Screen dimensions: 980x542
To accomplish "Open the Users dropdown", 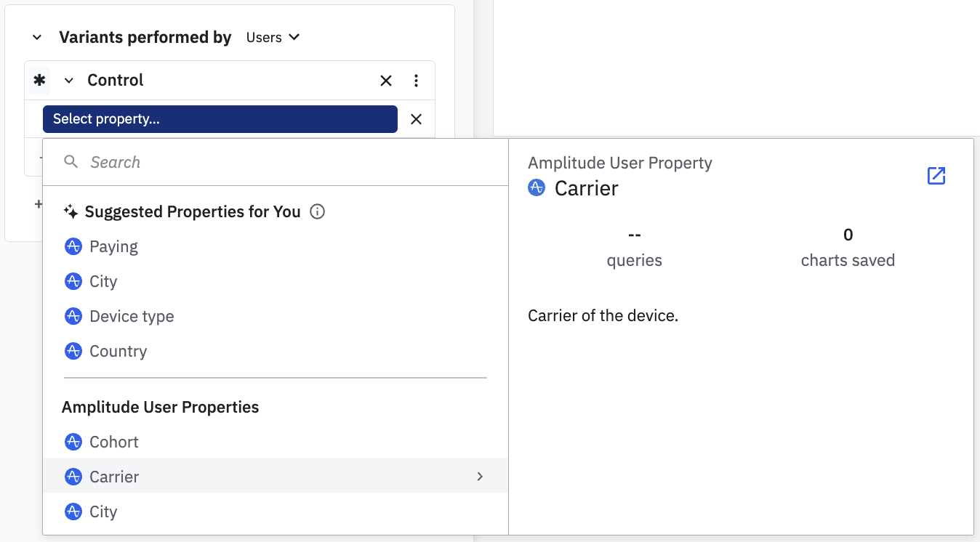I will [x=273, y=37].
